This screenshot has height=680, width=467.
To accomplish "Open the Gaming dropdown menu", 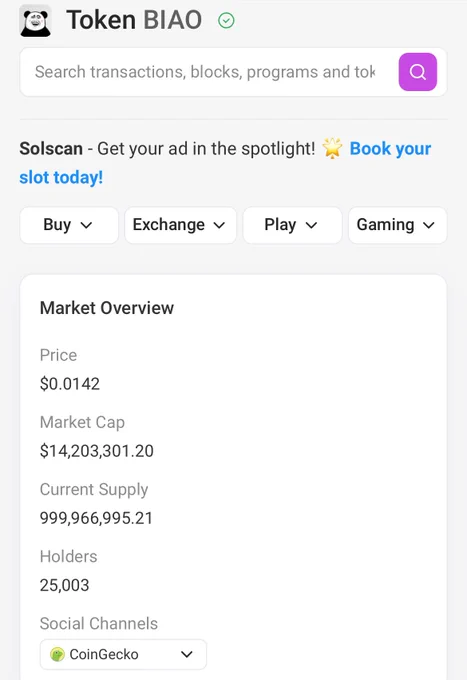I will [397, 225].
